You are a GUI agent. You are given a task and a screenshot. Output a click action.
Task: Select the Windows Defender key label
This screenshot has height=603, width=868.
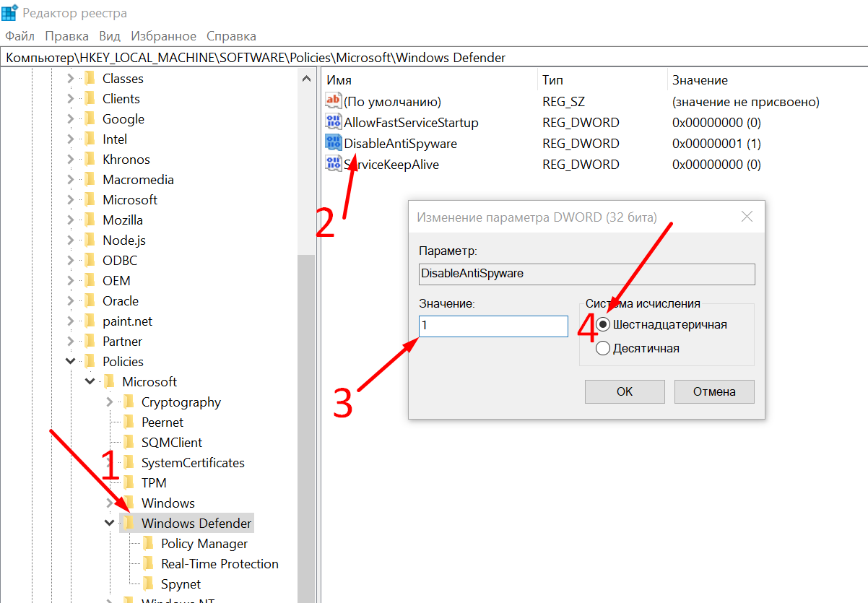coord(196,524)
